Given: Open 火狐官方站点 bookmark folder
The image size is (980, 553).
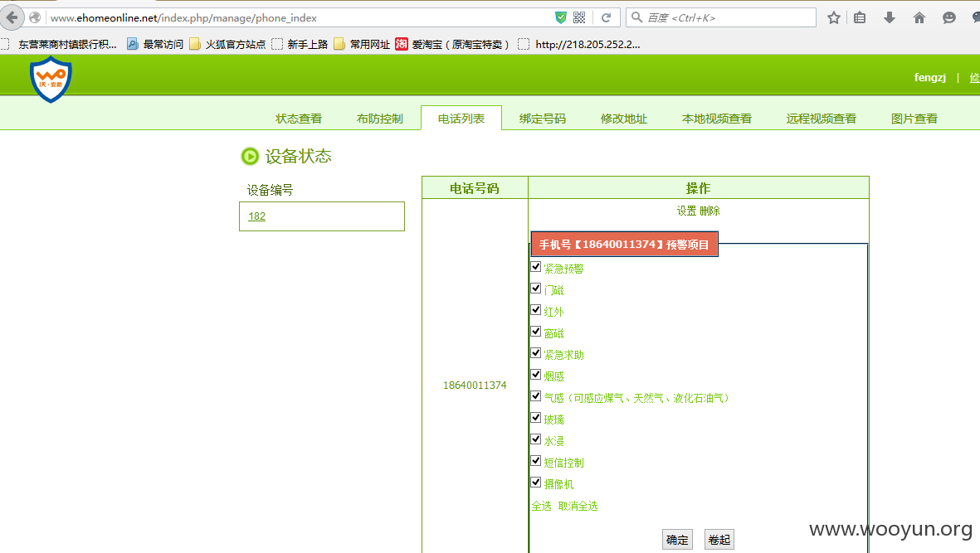Looking at the screenshot, I should tap(227, 44).
